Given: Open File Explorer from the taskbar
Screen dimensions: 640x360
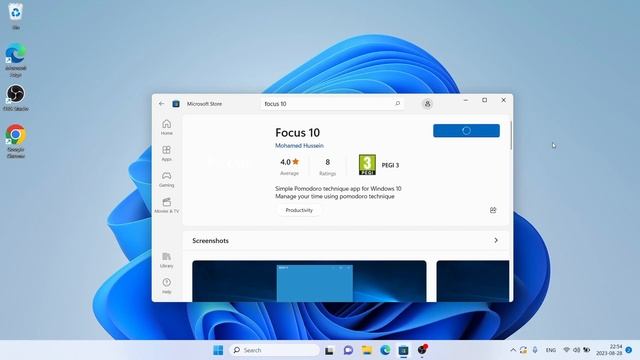Looking at the screenshot, I should pos(367,350).
